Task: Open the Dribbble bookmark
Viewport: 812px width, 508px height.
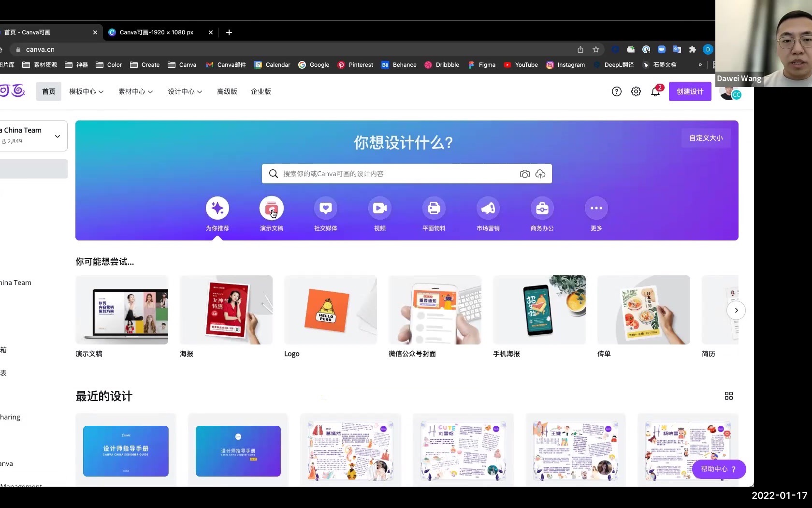Action: pyautogui.click(x=442, y=65)
